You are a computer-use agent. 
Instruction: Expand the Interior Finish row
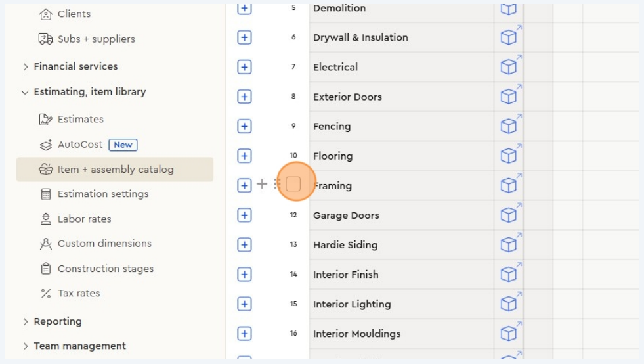click(x=244, y=274)
